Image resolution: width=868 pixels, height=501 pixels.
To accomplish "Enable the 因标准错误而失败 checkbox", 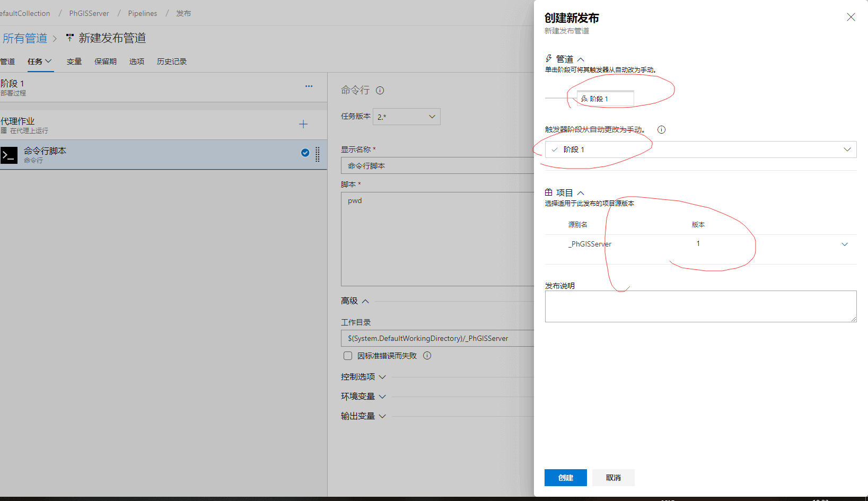I will [x=348, y=356].
